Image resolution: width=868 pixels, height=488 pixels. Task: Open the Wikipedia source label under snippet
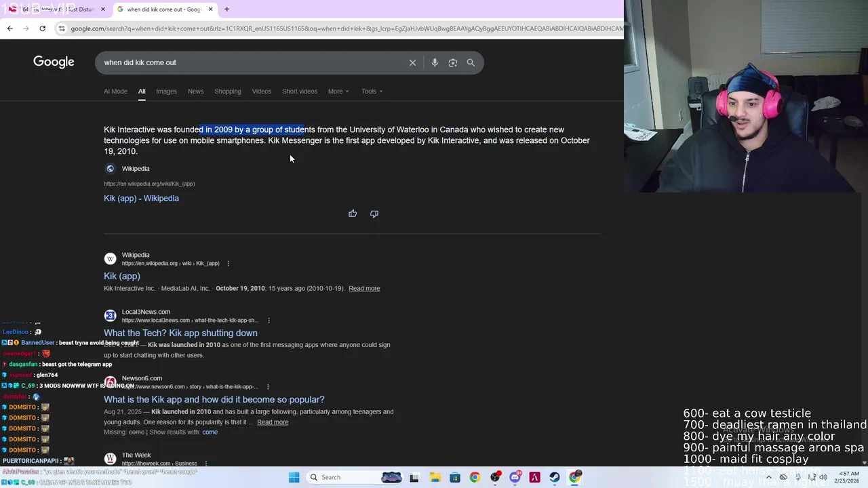pos(136,169)
